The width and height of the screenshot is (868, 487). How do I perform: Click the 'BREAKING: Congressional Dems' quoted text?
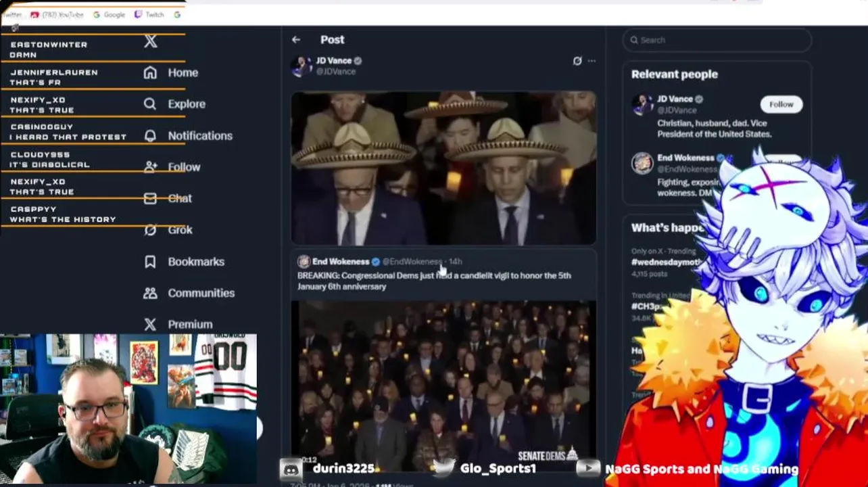[x=434, y=281]
